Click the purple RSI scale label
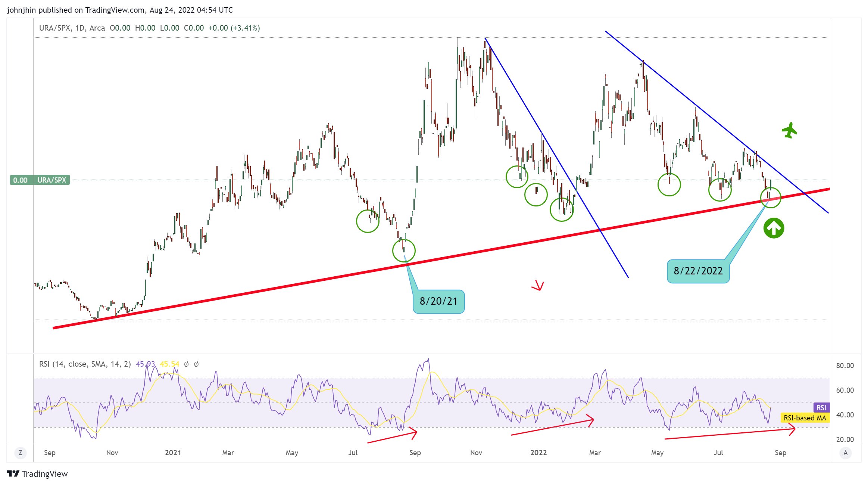868x485 pixels. [821, 408]
